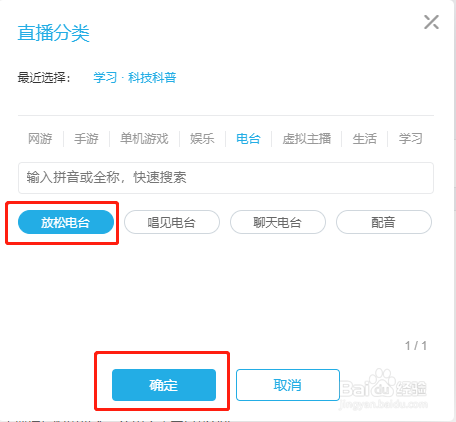Image resolution: width=456 pixels, height=422 pixels.
Task: Open the 手游 category tab
Action: 86,138
